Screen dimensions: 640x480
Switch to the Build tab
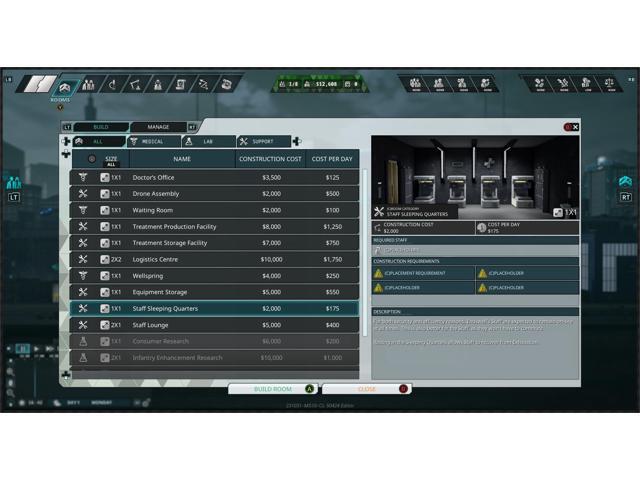coord(100,127)
